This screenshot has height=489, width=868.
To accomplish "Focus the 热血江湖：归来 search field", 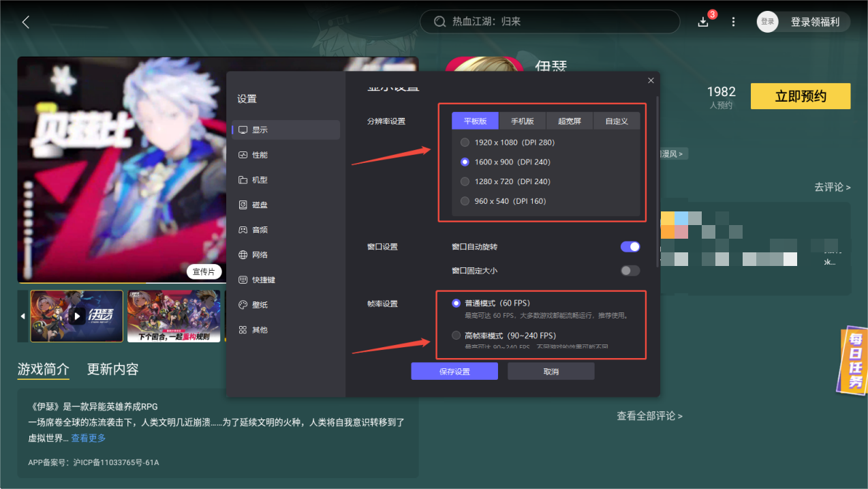I will coord(550,22).
